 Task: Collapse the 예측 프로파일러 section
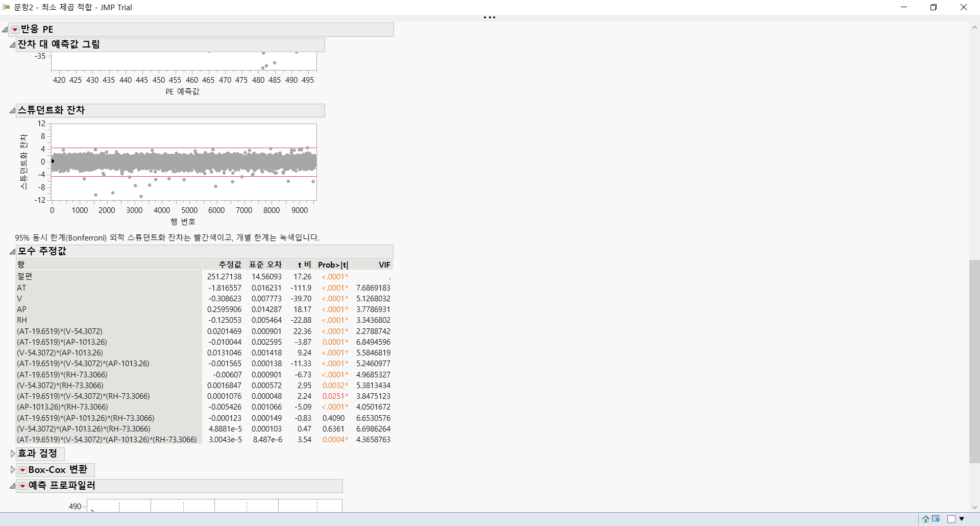pos(12,486)
